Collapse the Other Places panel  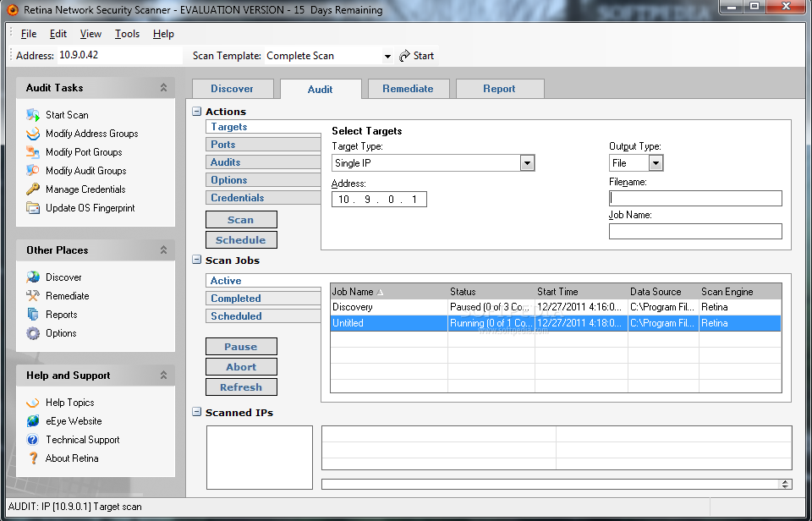(x=163, y=250)
